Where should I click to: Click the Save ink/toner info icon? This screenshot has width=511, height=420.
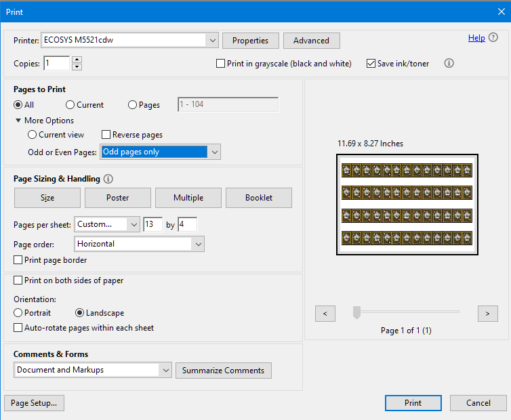click(x=449, y=63)
